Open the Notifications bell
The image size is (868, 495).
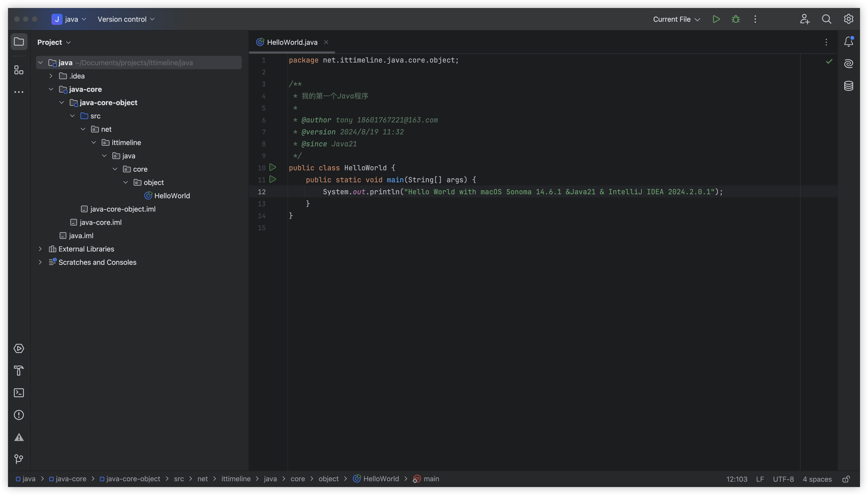848,41
